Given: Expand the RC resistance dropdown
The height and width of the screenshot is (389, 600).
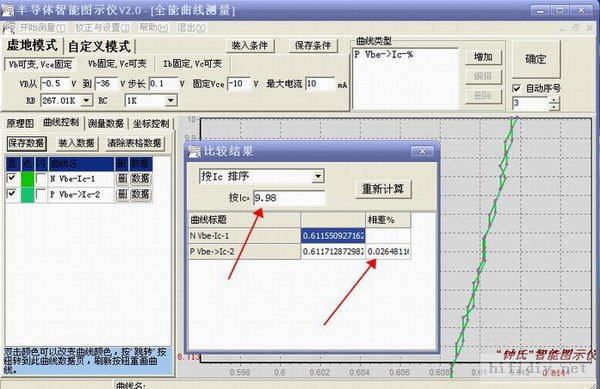Looking at the screenshot, I should tap(170, 101).
